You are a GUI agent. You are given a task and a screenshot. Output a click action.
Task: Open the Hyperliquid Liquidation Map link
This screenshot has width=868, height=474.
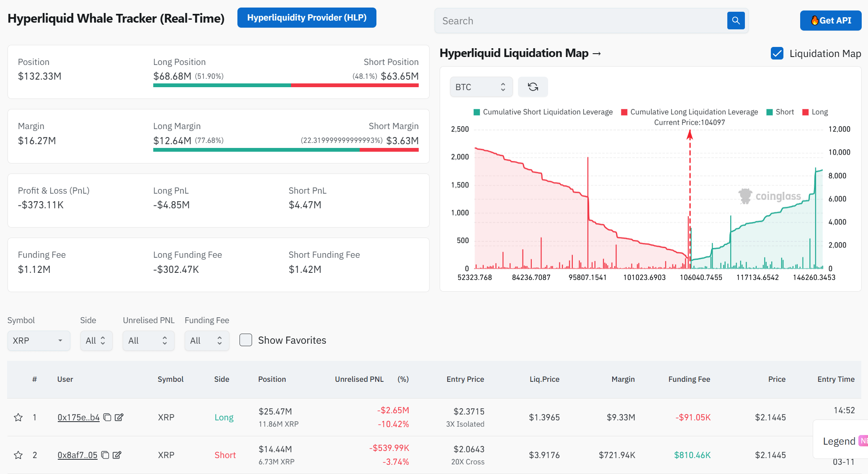(520, 53)
